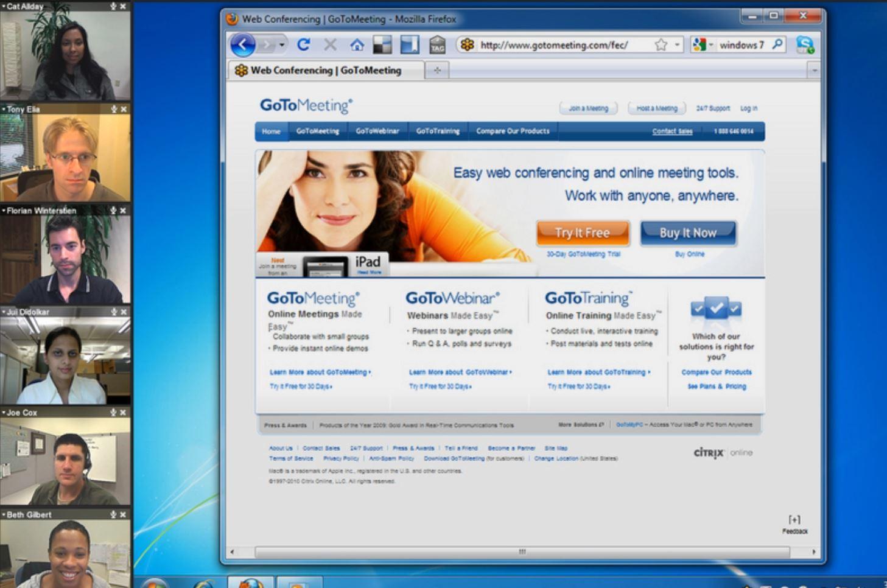Viewport: 887px width, 588px height.
Task: Expand the menu arrow beside Joe Cox
Action: point(3,412)
